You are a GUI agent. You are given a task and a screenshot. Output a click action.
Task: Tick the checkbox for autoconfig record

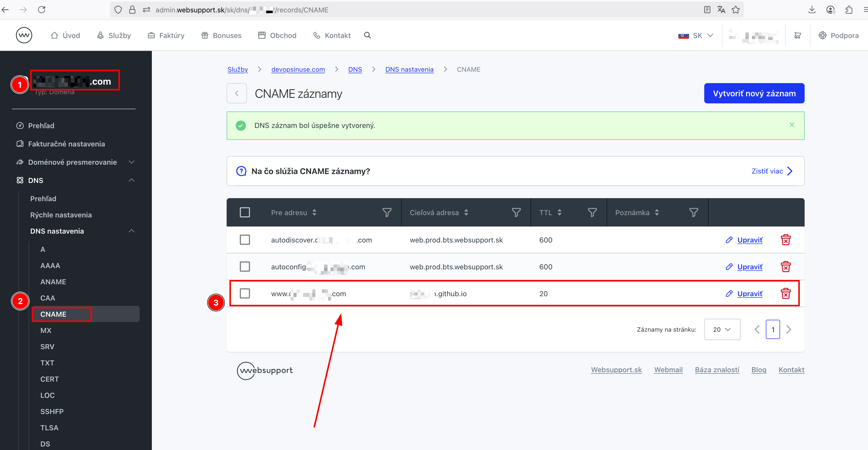245,267
